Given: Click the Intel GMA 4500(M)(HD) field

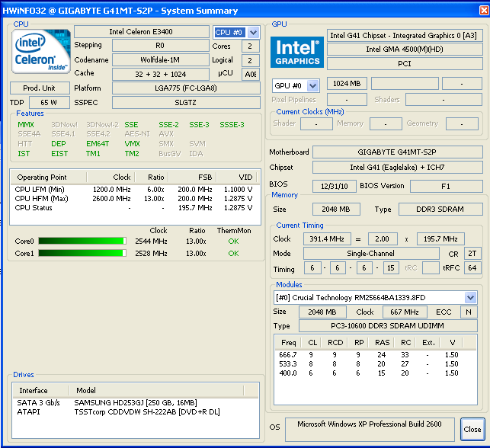Looking at the screenshot, I should [x=405, y=50].
